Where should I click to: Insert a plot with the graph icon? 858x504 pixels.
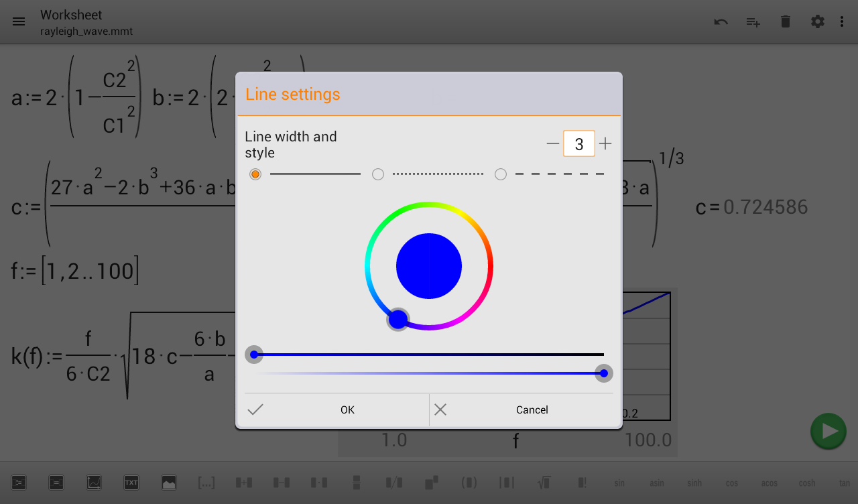coord(94,483)
